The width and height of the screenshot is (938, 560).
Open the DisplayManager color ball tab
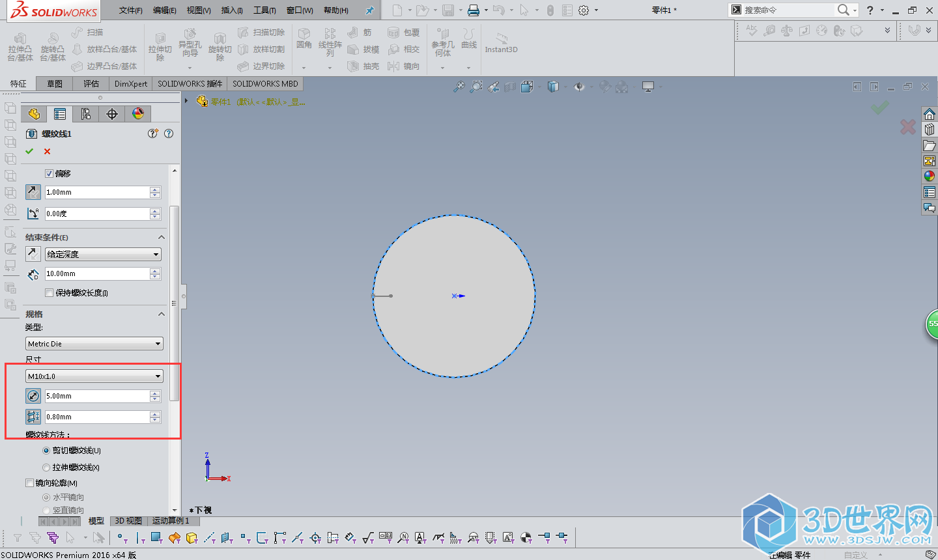pos(138,114)
